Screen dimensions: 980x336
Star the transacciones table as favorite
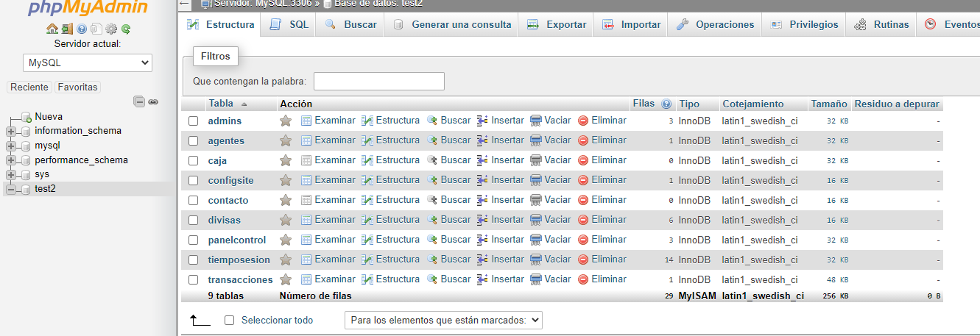(x=286, y=279)
